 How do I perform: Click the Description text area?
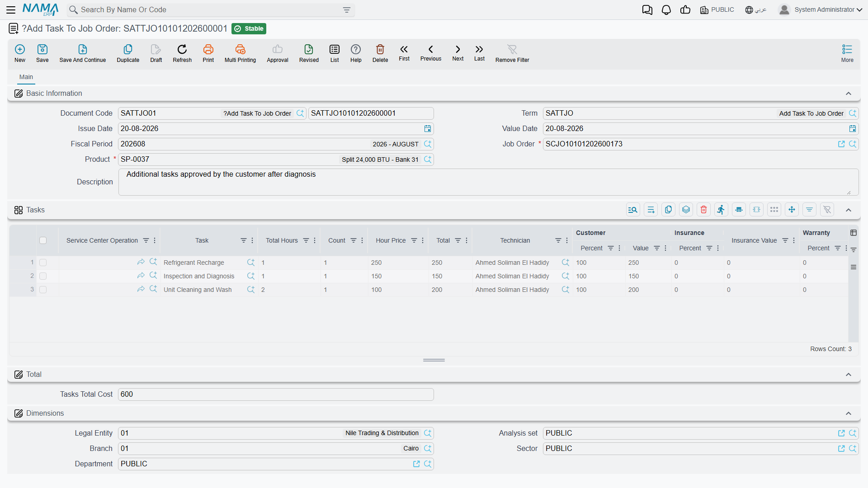click(x=488, y=182)
